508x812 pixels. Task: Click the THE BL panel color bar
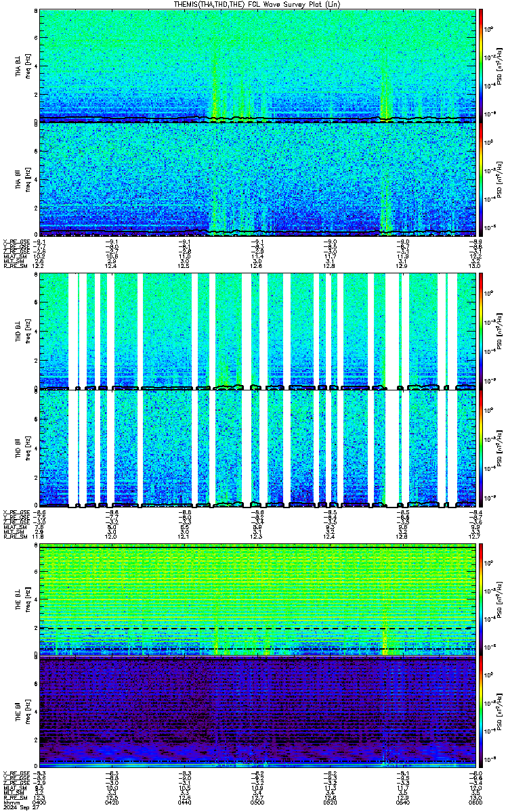tap(480, 600)
